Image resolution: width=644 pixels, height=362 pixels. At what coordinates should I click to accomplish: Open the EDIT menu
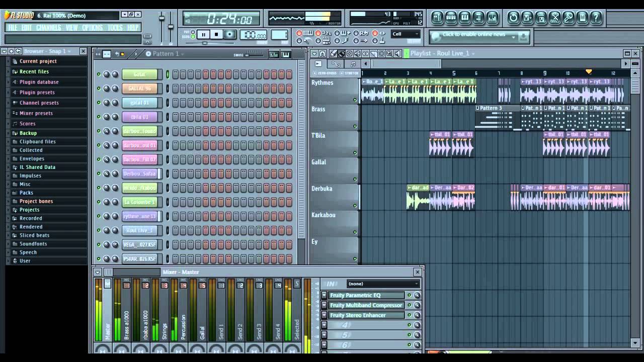(x=27, y=28)
